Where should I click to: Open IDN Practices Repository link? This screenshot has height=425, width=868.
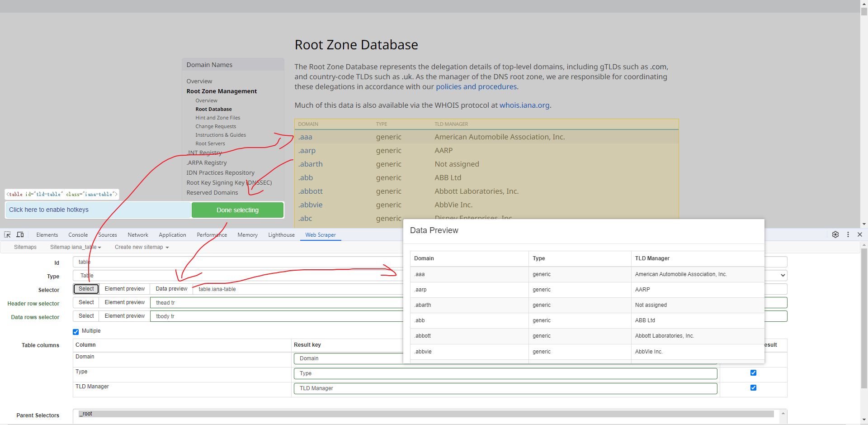[x=221, y=172]
